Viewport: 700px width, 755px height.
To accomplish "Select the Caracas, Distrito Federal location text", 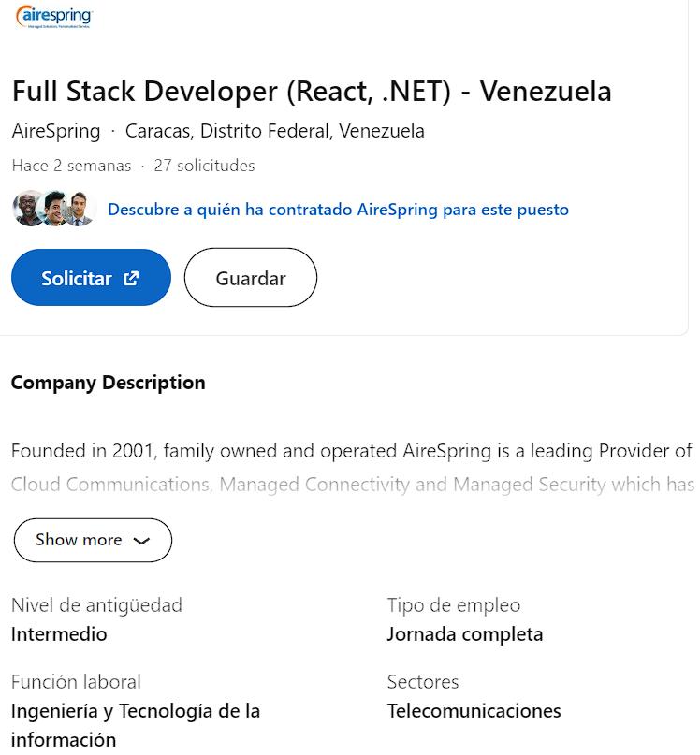I will pos(274,131).
